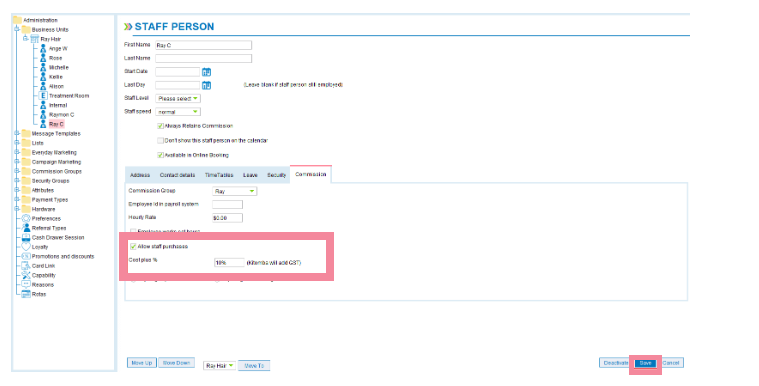Open the Staff speed dropdown

[178, 112]
